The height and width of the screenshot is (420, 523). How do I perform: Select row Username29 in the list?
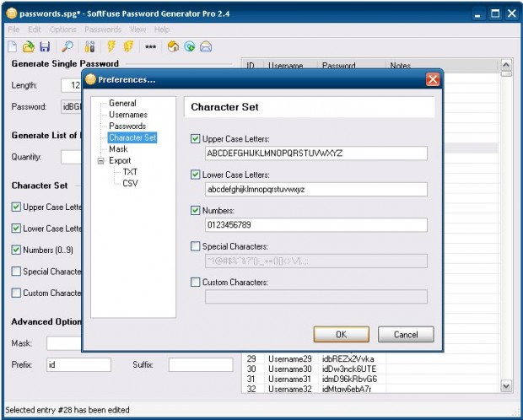[370, 359]
